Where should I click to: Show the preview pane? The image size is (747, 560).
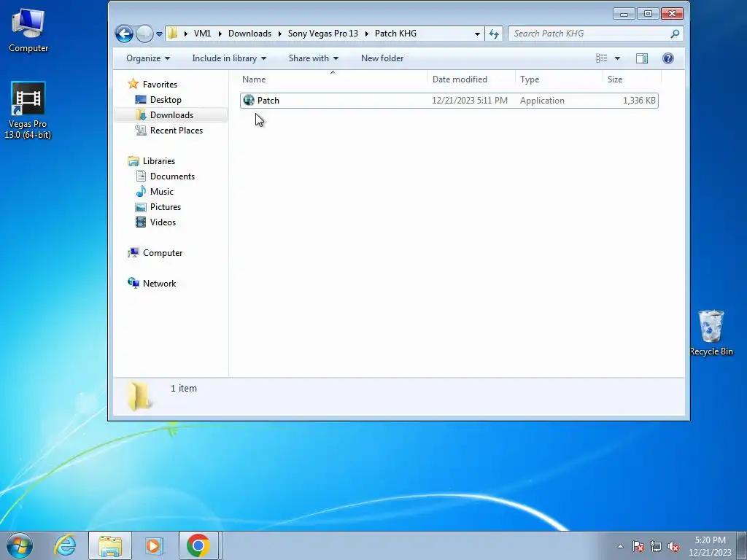(x=642, y=58)
